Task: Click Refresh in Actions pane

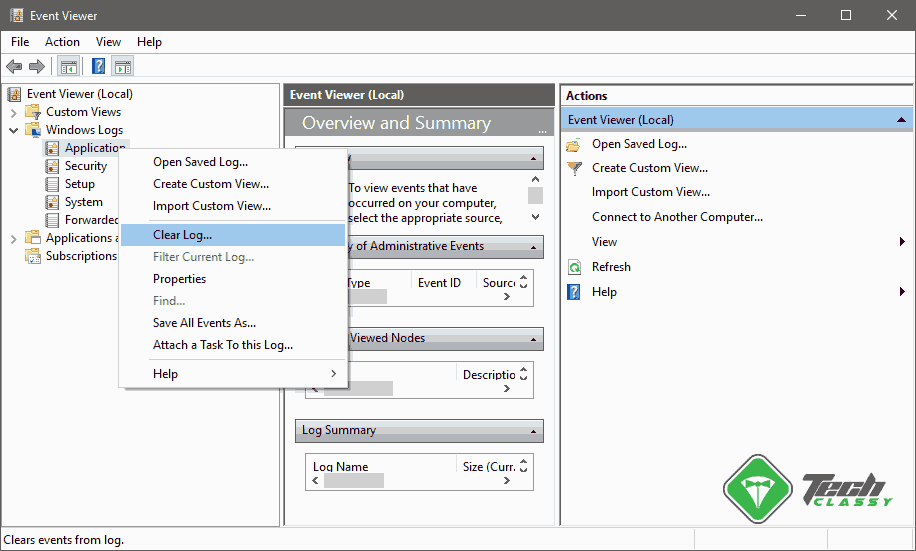Action: (611, 267)
